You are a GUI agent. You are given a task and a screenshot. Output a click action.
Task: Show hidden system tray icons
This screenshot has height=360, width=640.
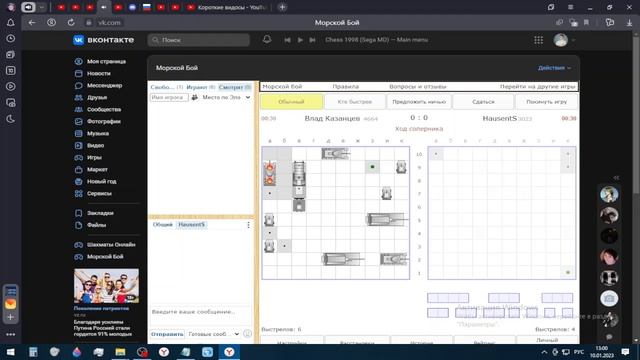pyautogui.click(x=544, y=352)
